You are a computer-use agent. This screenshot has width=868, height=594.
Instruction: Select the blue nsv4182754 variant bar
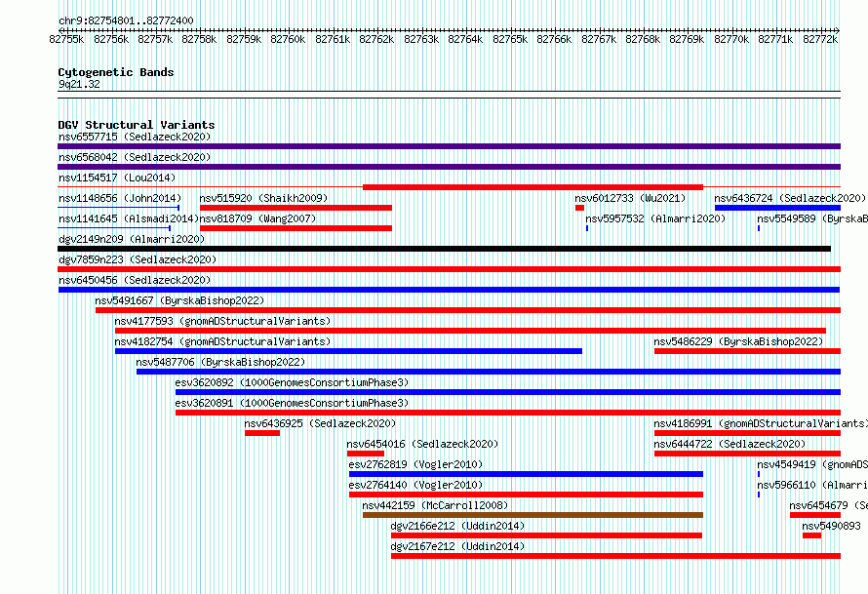coord(348,351)
